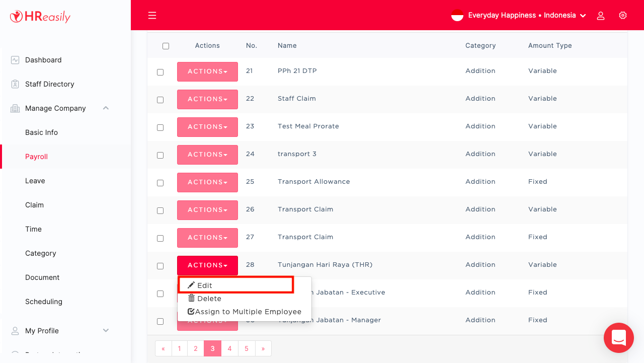Open Basic Info in sidebar

point(41,132)
